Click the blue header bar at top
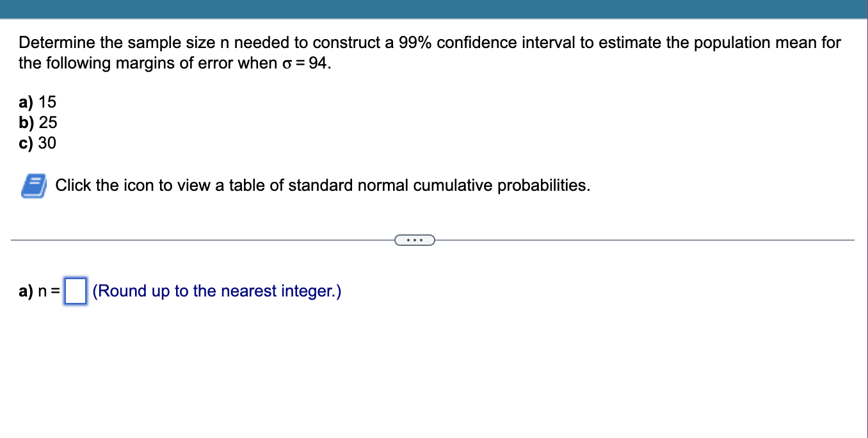Image resolution: width=868 pixels, height=438 pixels. click(434, 9)
